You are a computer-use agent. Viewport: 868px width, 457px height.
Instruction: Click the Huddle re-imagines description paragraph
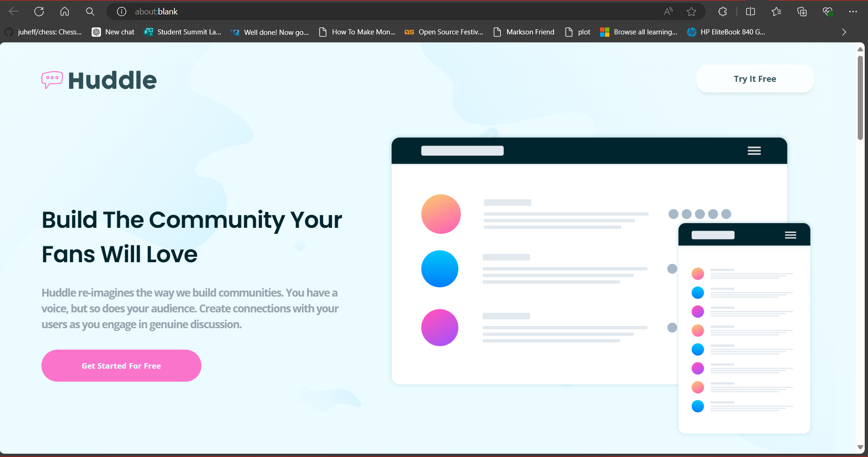(x=190, y=308)
